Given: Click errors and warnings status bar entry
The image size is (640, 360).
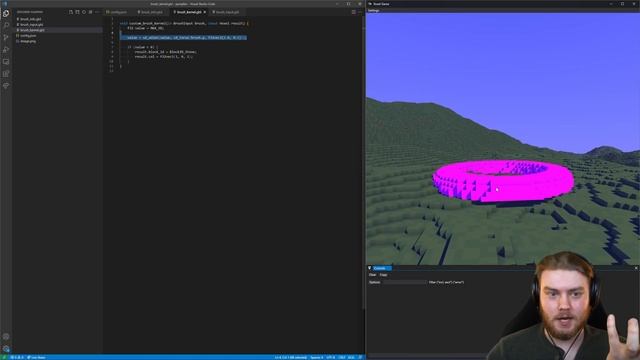Looking at the screenshot, I should [x=17, y=357].
